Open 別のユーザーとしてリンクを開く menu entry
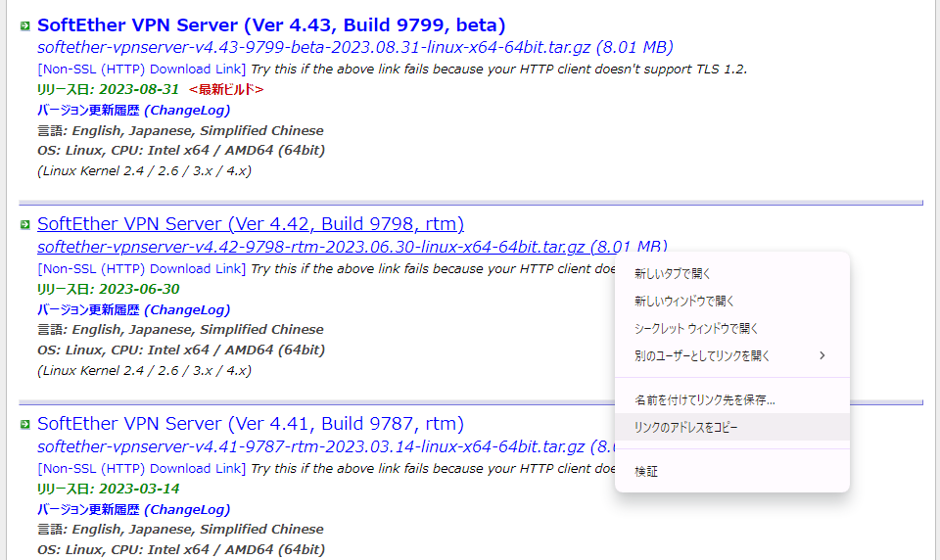940x560 pixels. coord(732,355)
